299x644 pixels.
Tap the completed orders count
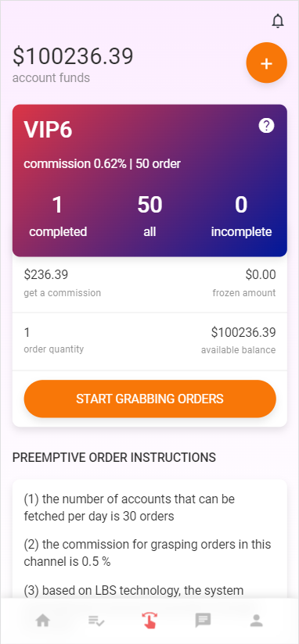coord(58,205)
